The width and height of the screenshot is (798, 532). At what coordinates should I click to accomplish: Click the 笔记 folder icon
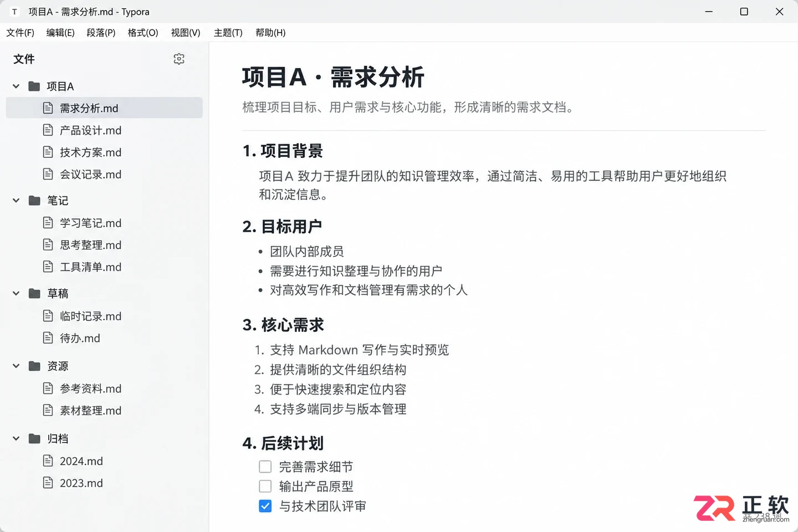pos(34,200)
